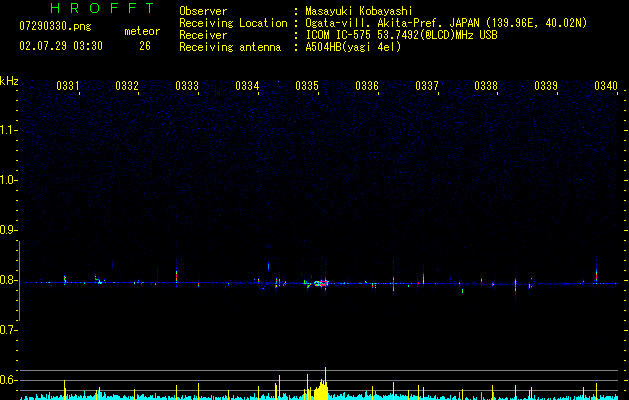Click the 0336 time marker

coord(367,86)
